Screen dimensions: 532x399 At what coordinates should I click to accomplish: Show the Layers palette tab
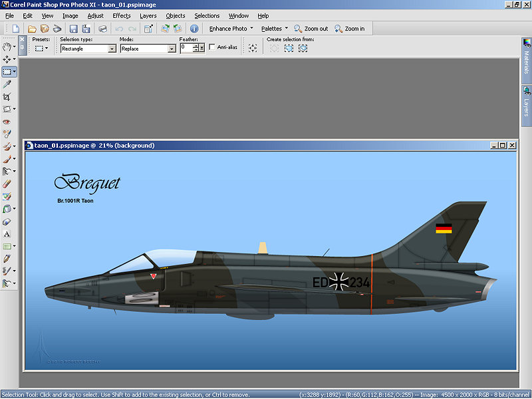pyautogui.click(x=526, y=106)
